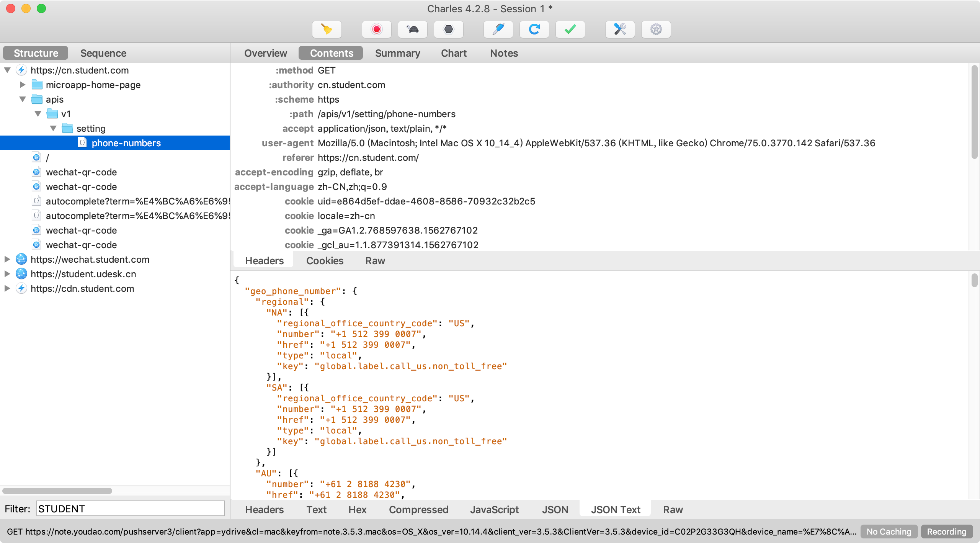Image resolution: width=980 pixels, height=543 pixels.
Task: Expand the wechat.student.com host node
Action: tap(7, 259)
